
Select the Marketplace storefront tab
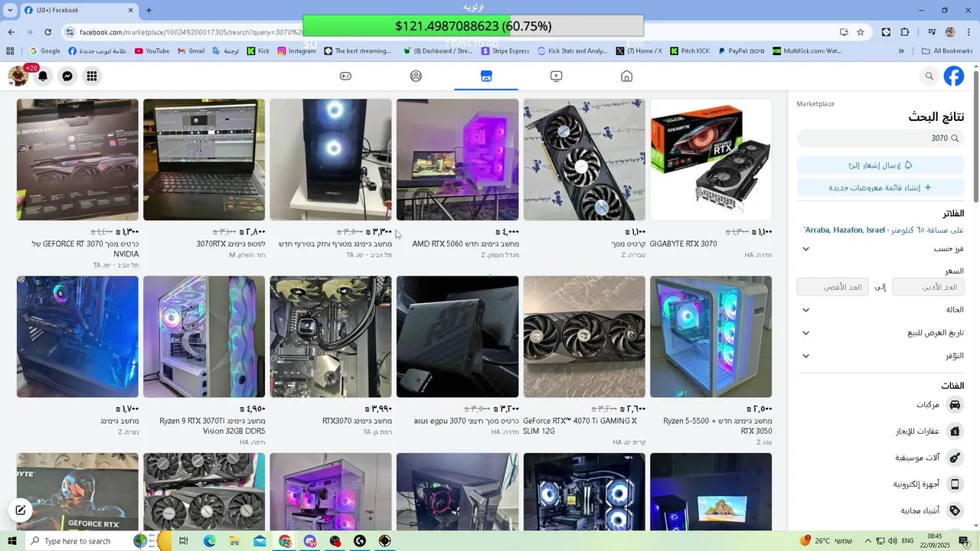[x=486, y=76]
